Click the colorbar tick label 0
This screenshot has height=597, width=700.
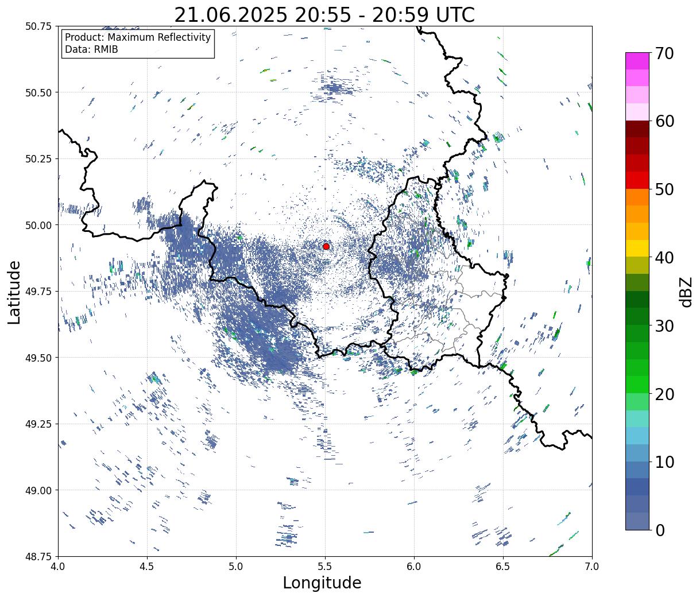point(659,530)
